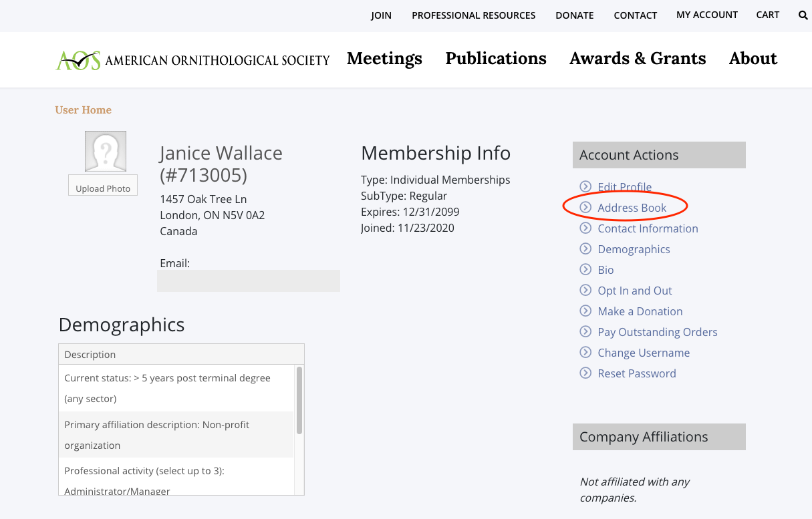This screenshot has height=519, width=812.
Task: Click the arrow icon beside Demographics link
Action: [x=585, y=249]
